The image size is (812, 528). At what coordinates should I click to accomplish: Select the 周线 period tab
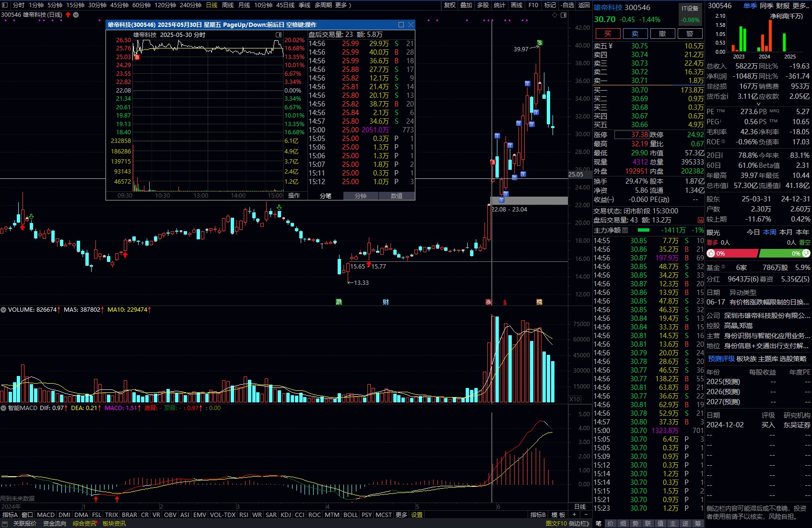pos(227,5)
